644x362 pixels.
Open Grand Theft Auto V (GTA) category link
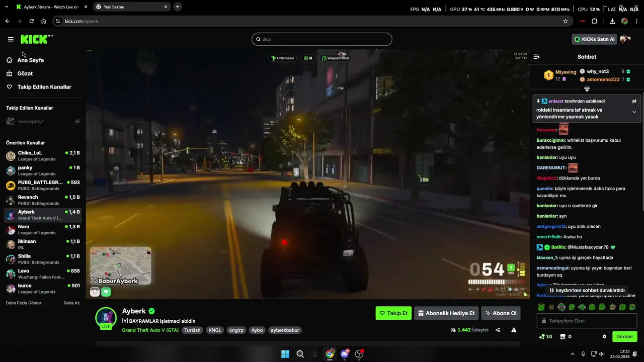[x=150, y=330]
